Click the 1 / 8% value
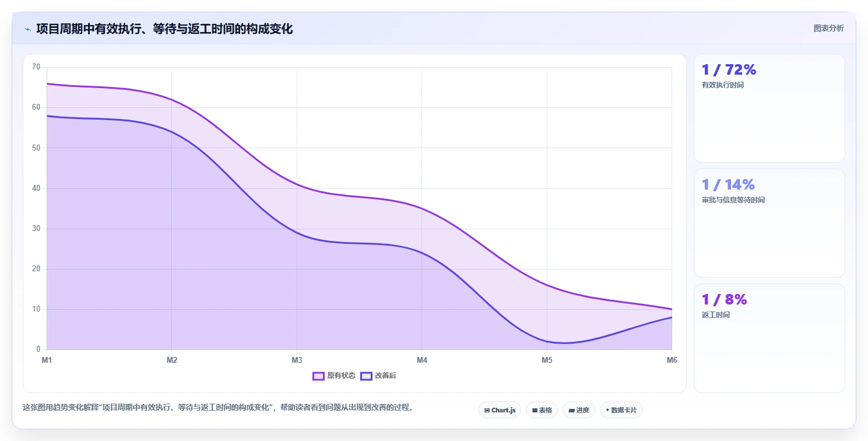Screen dimensions: 868x441 click(725, 299)
